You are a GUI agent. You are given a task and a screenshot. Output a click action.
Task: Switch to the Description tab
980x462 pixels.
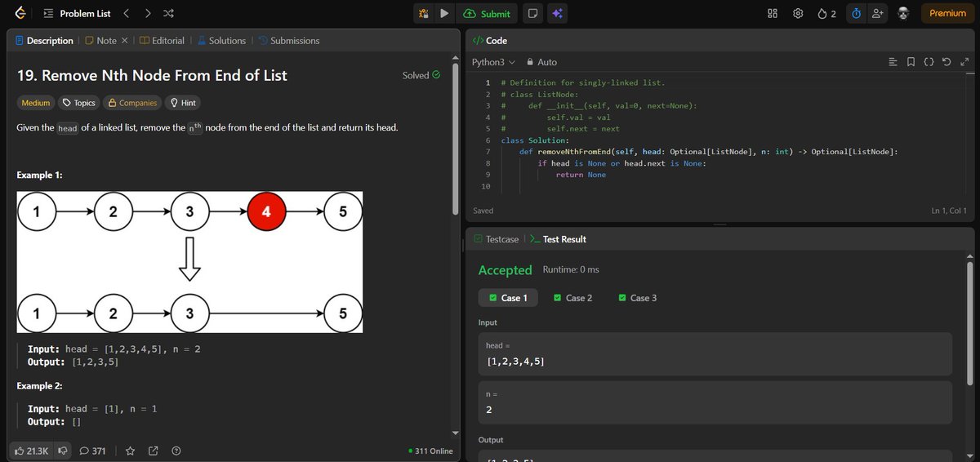[43, 41]
